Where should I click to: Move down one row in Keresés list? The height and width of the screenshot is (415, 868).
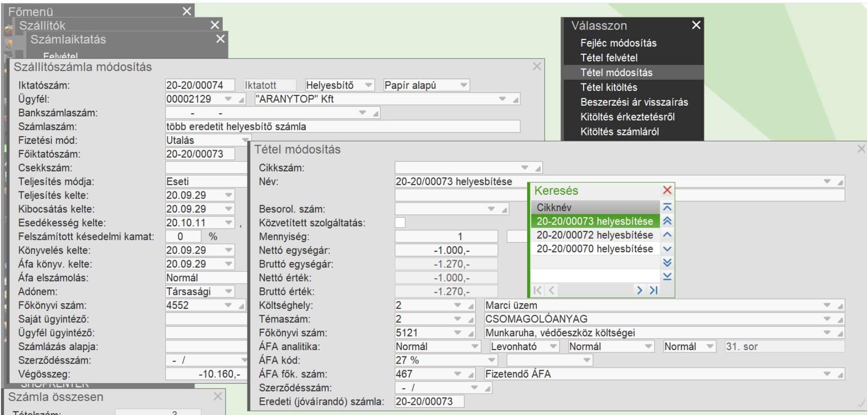(x=667, y=249)
